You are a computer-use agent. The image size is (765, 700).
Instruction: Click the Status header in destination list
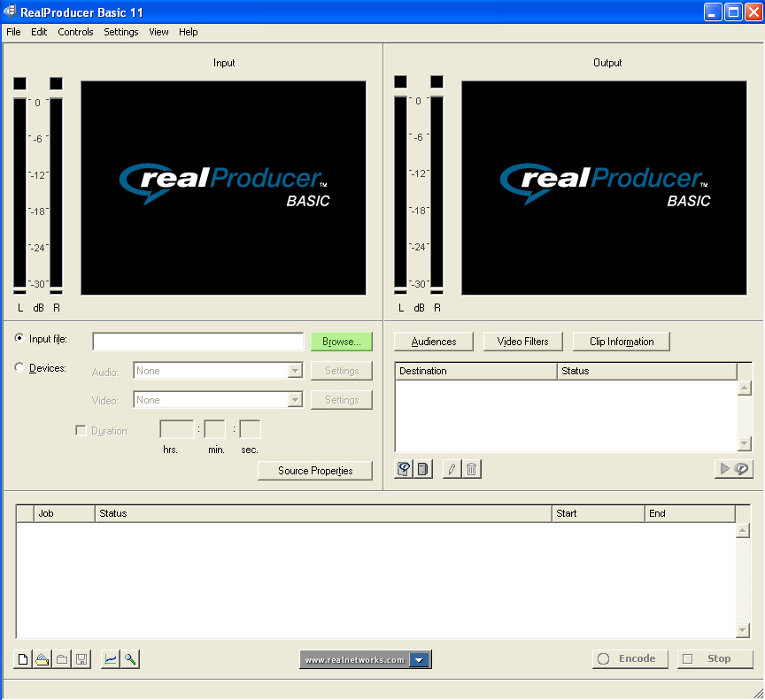coord(647,371)
